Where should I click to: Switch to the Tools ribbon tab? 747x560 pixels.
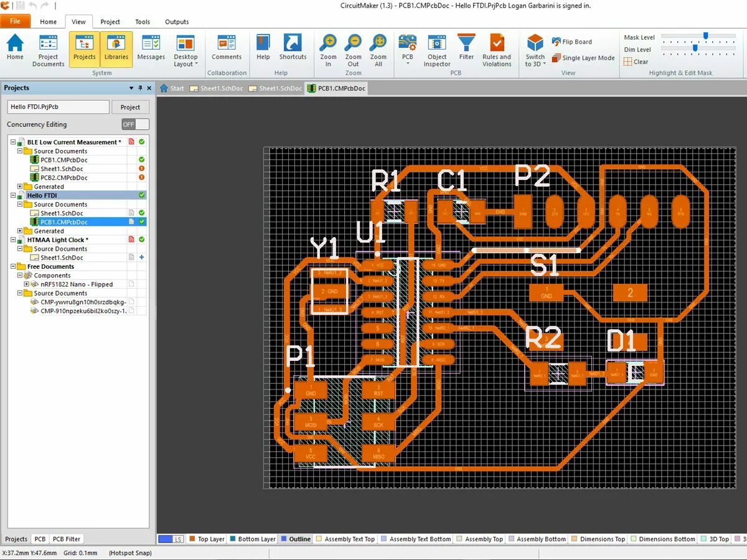tap(143, 22)
